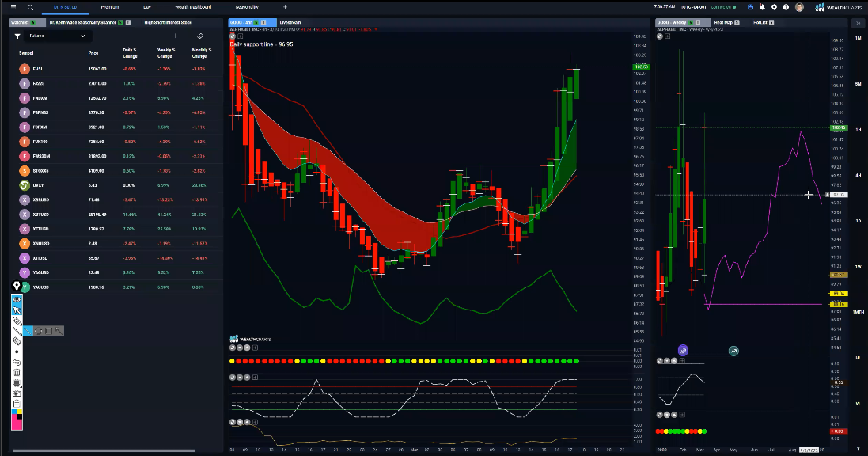This screenshot has width=868, height=456.
Task: Select the arrow pointer annotation tool
Action: coord(17,310)
